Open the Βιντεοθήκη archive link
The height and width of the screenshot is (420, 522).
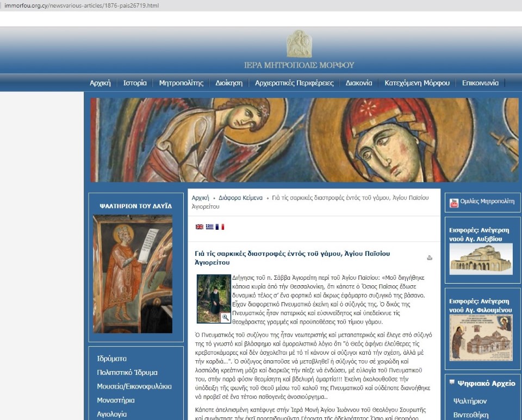[x=471, y=415]
